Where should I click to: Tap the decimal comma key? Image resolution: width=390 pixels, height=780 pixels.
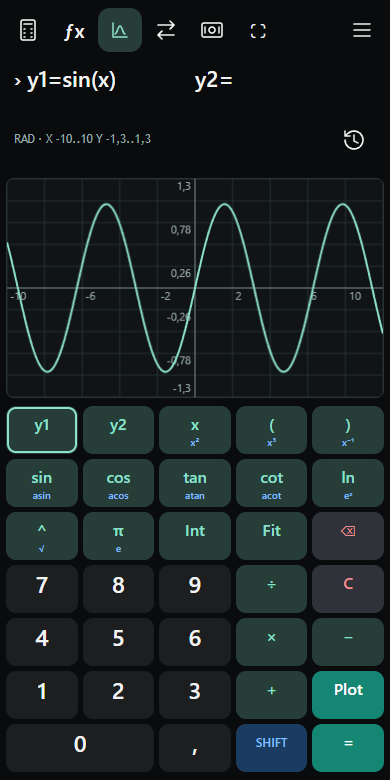(195, 748)
